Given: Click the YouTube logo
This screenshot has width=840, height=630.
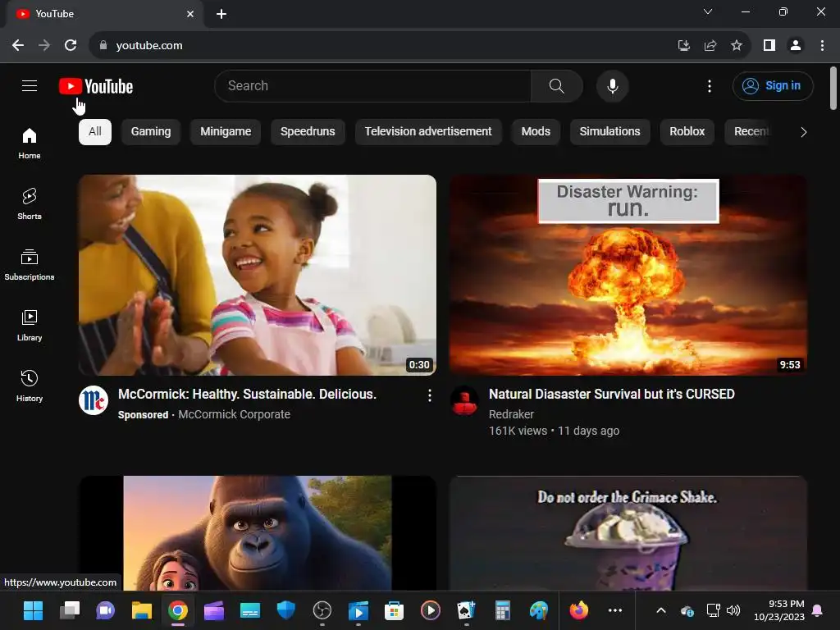Looking at the screenshot, I should click(x=96, y=86).
